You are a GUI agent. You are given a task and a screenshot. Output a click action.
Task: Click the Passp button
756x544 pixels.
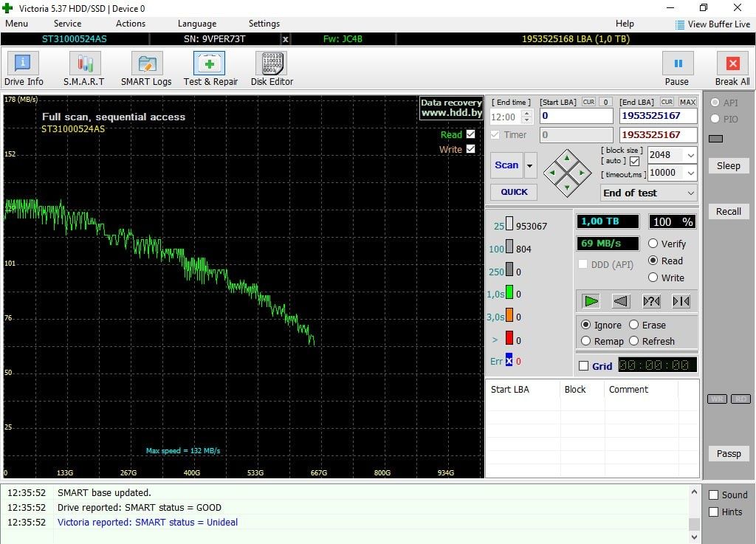(x=729, y=454)
